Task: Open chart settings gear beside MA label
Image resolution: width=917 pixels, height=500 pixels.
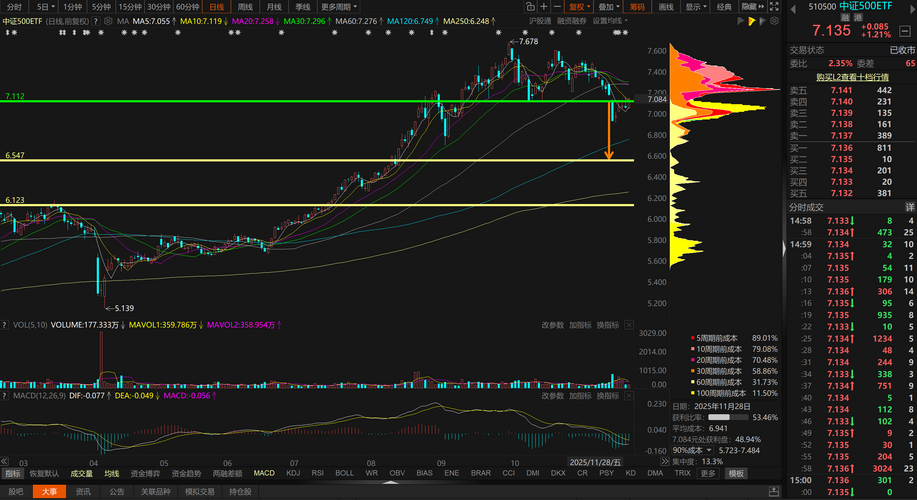Action: click(108, 21)
